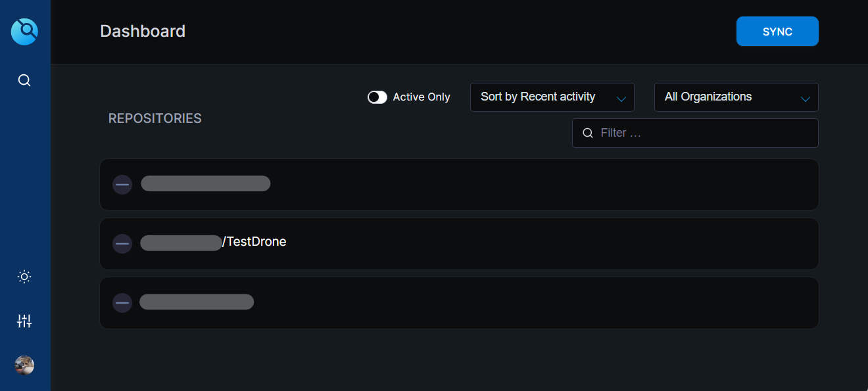Screen dimensions: 868x391
Task: Click the inactive status icon of the first repository
Action: [x=122, y=185]
